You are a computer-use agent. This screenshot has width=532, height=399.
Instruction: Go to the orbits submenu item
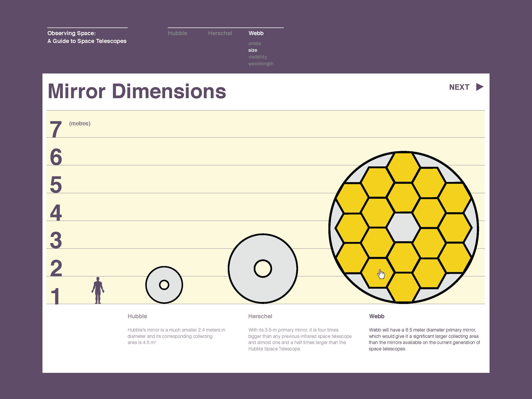(255, 44)
